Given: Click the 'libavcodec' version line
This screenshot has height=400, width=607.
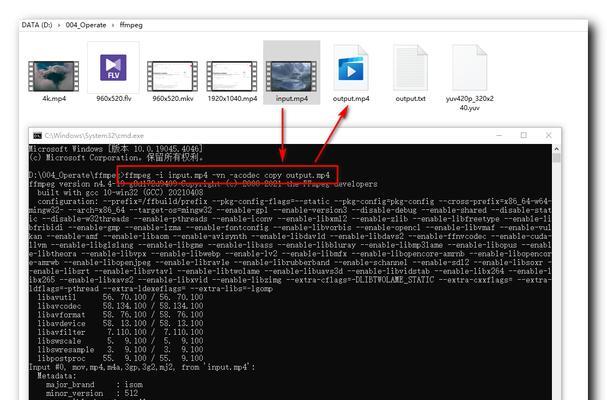Looking at the screenshot, I should coord(120,306).
